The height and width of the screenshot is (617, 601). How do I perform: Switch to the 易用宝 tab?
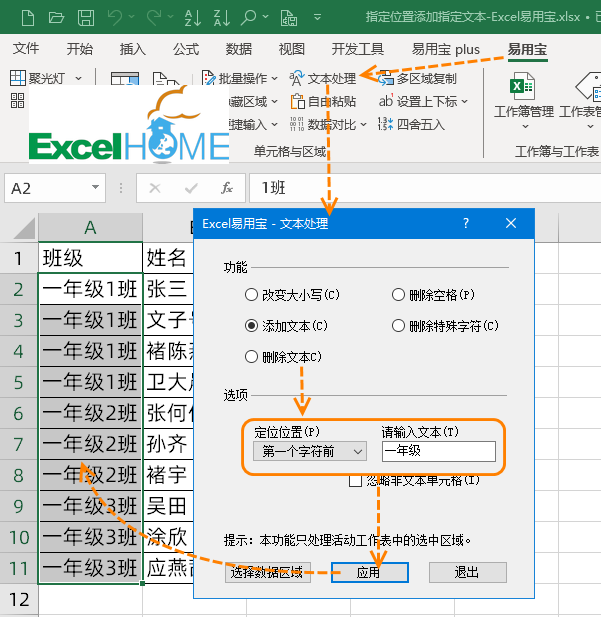pyautogui.click(x=527, y=49)
